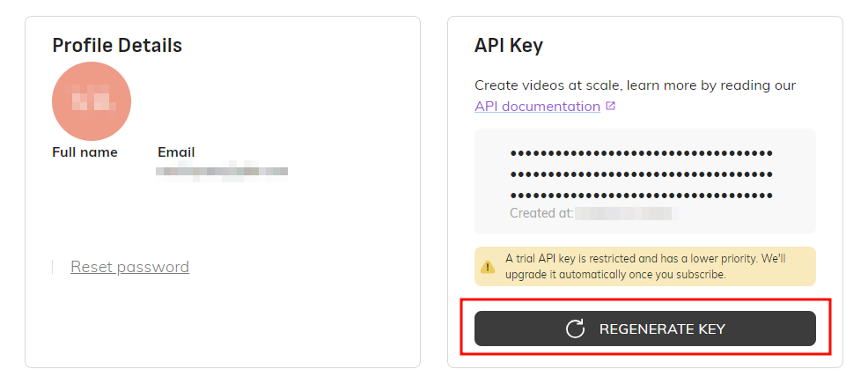Click the last line of masked key dots
The image size is (868, 384).
(x=641, y=196)
